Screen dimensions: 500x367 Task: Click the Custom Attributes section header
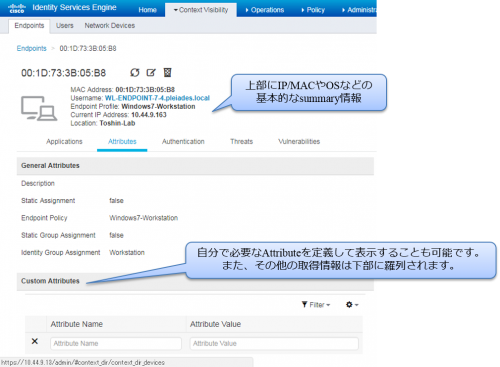coord(195,281)
